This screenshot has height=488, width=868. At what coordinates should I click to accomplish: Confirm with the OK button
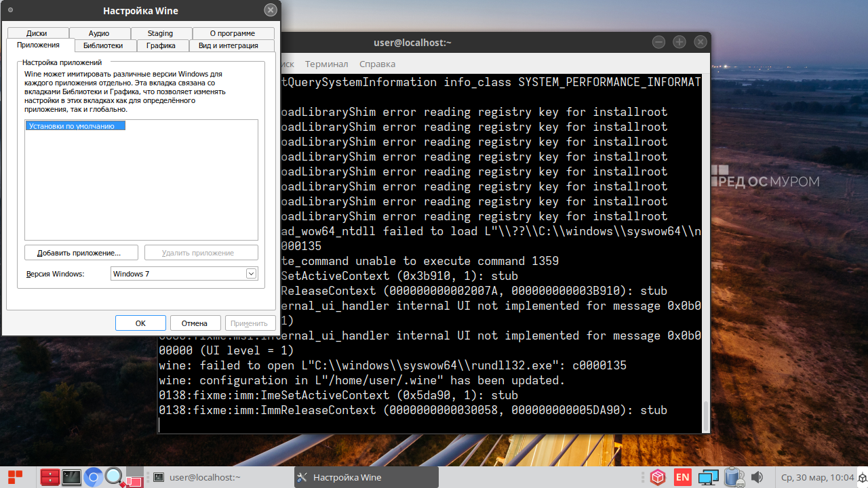140,323
